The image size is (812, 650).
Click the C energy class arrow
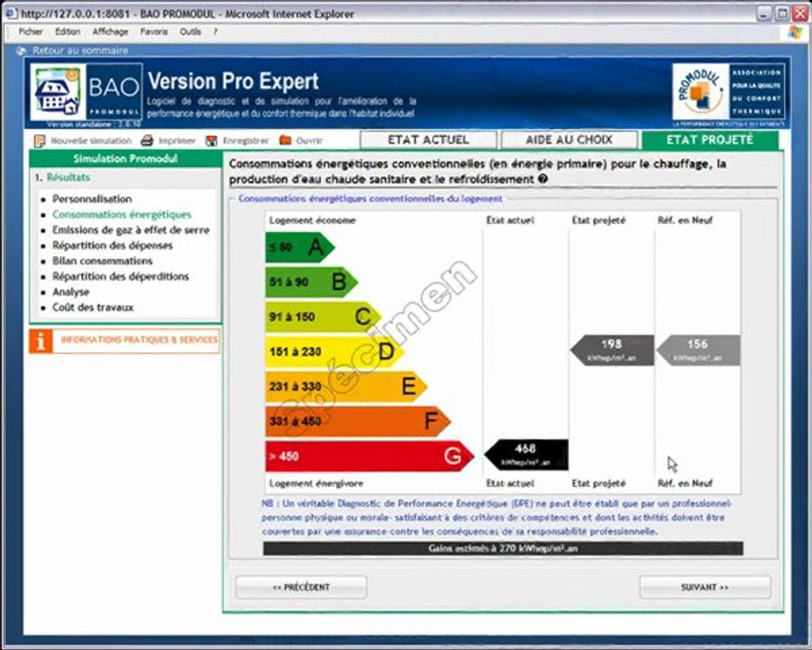[323, 317]
